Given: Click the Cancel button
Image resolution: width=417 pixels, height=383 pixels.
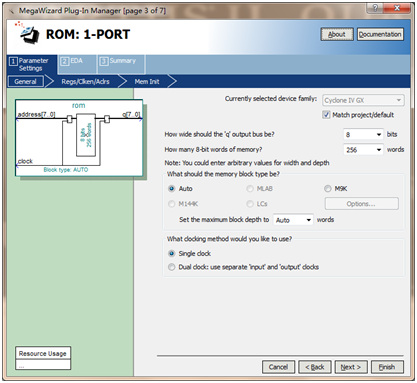Looking at the screenshot, I should click(x=278, y=367).
